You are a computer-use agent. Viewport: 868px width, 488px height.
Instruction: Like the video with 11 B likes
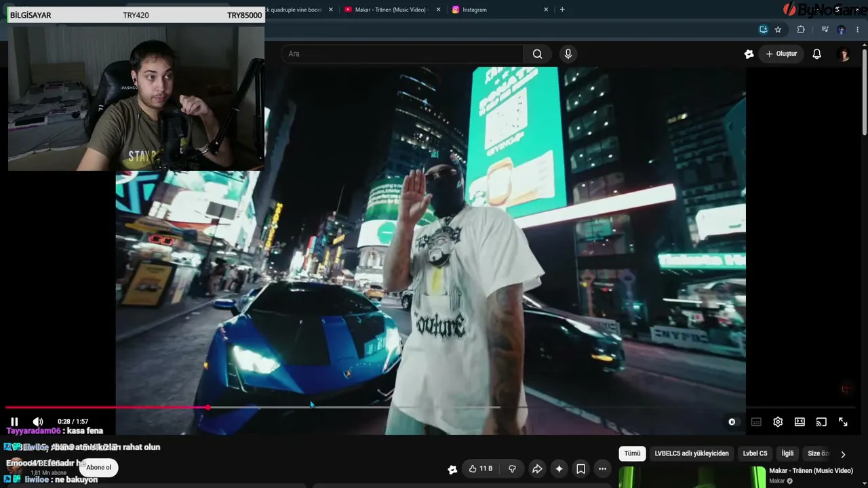tap(481, 468)
